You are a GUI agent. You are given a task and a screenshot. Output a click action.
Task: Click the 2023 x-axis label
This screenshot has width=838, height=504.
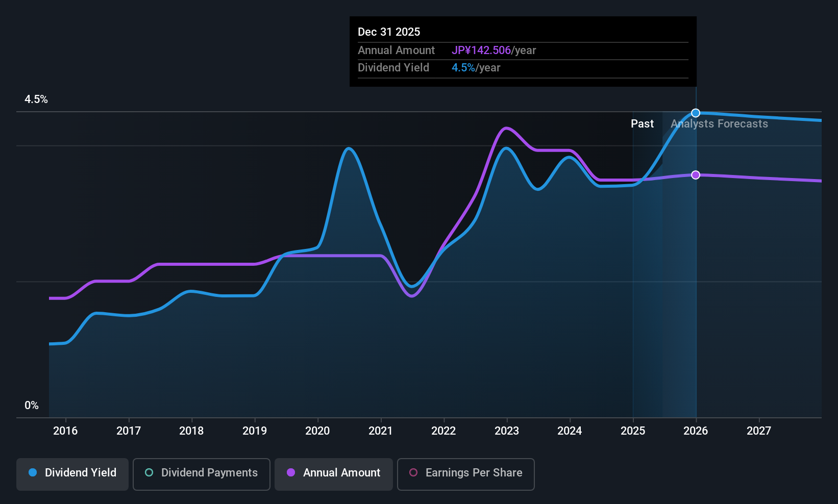(x=507, y=431)
